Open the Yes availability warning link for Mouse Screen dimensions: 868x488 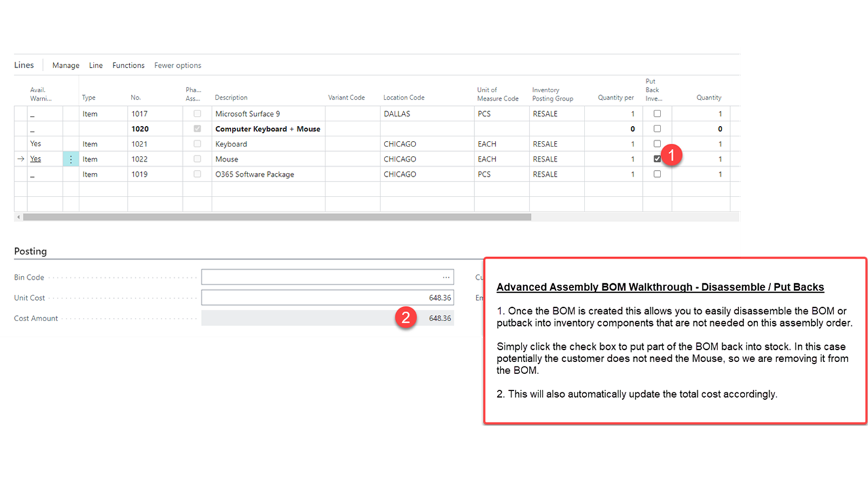coord(35,159)
